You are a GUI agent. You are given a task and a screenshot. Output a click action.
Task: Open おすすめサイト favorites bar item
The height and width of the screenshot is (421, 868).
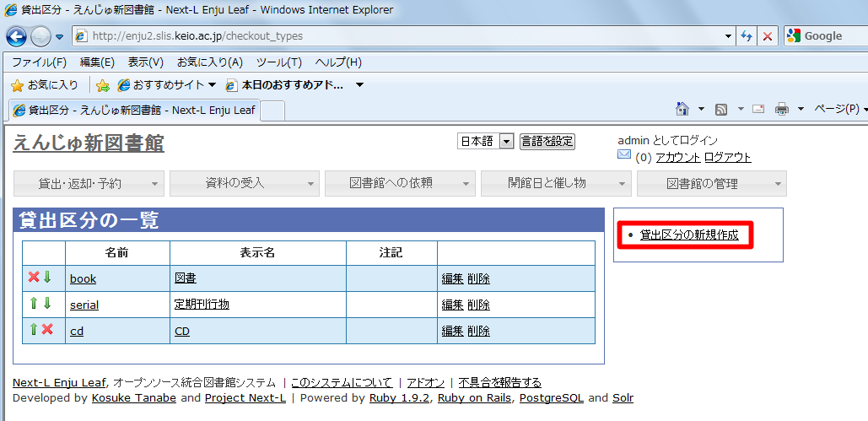pos(167,85)
